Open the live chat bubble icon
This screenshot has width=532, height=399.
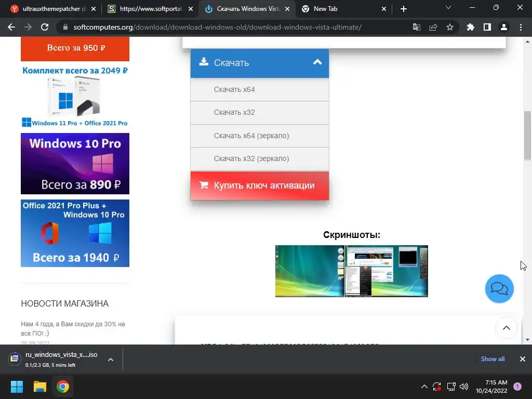pyautogui.click(x=499, y=289)
